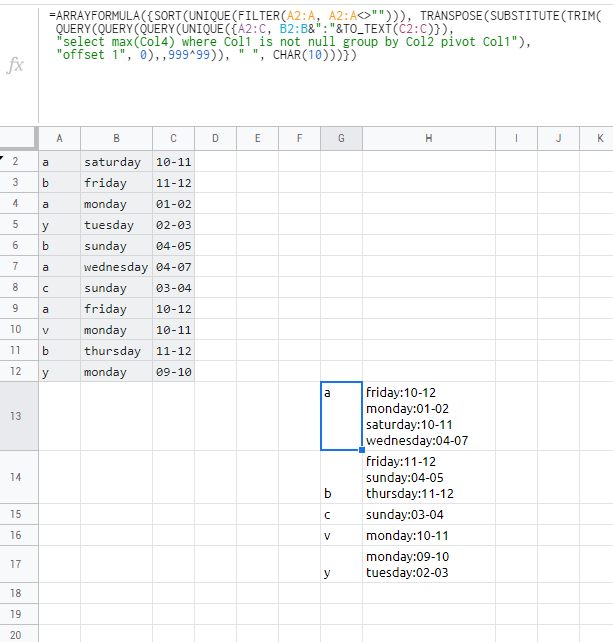Screen dimensions: 613x642
Task: Click the fill handle of cell G13
Action: pyautogui.click(x=362, y=450)
